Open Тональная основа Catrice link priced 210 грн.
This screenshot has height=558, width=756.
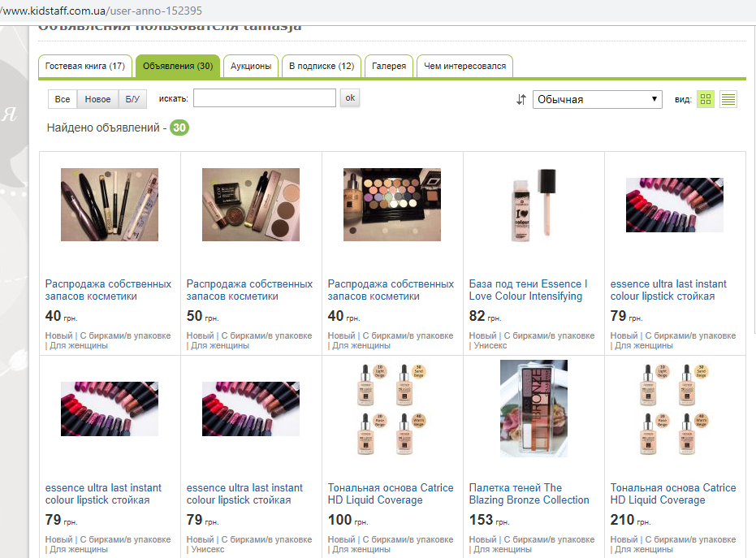click(673, 494)
